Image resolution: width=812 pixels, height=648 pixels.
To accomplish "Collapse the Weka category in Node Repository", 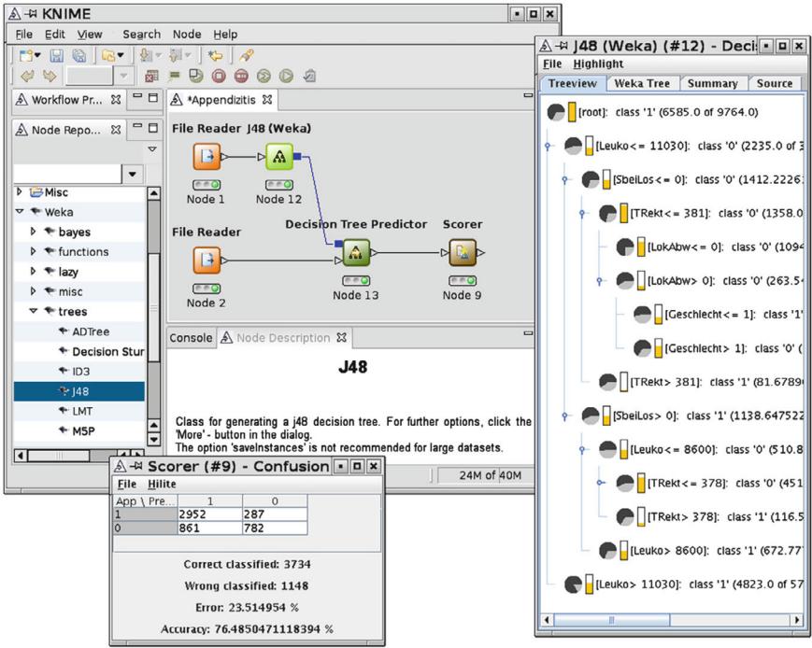I will (20, 212).
